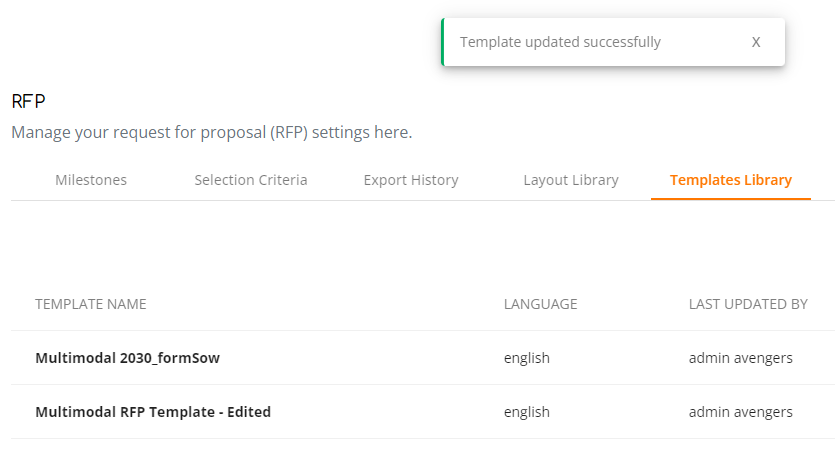Screen dimensions: 835x476
Task: Select admin avengers in the Edited template row
Action: [x=741, y=412]
